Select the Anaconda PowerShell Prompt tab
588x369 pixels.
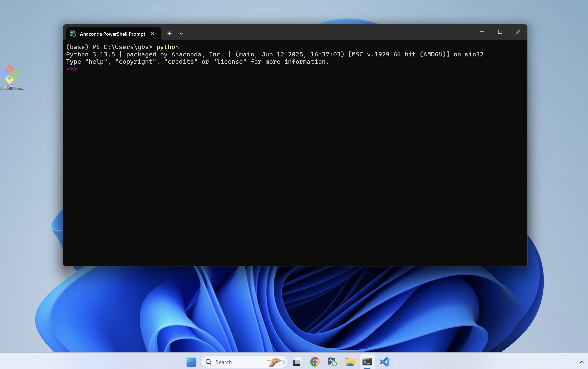112,34
